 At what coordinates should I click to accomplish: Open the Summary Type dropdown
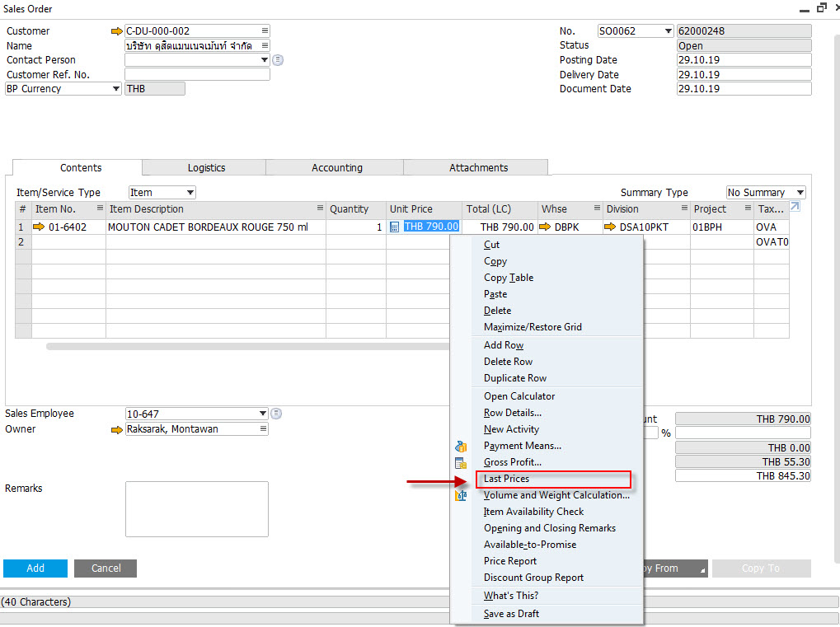click(800, 193)
